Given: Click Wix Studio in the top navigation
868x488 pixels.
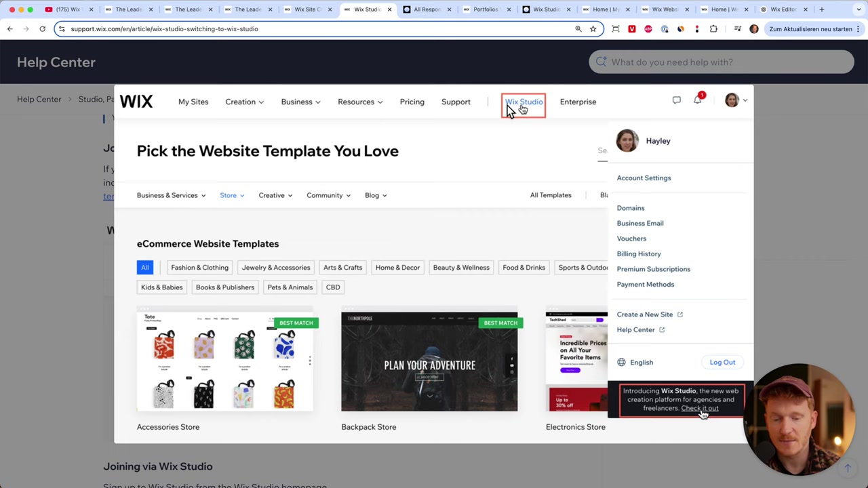Looking at the screenshot, I should 524,102.
